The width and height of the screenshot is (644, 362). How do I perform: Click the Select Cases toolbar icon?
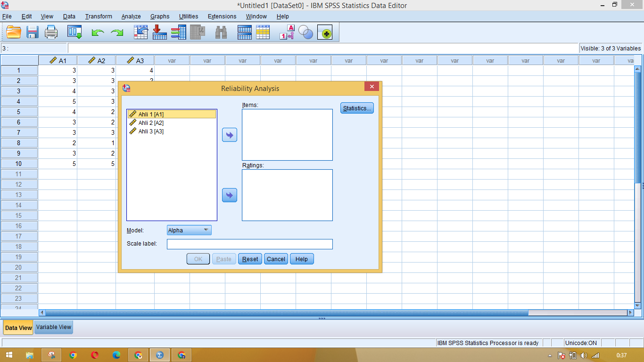(263, 32)
